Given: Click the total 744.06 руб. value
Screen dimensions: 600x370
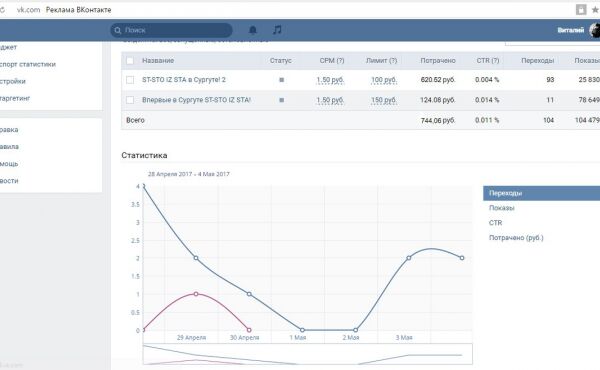Looking at the screenshot, I should coord(438,121).
